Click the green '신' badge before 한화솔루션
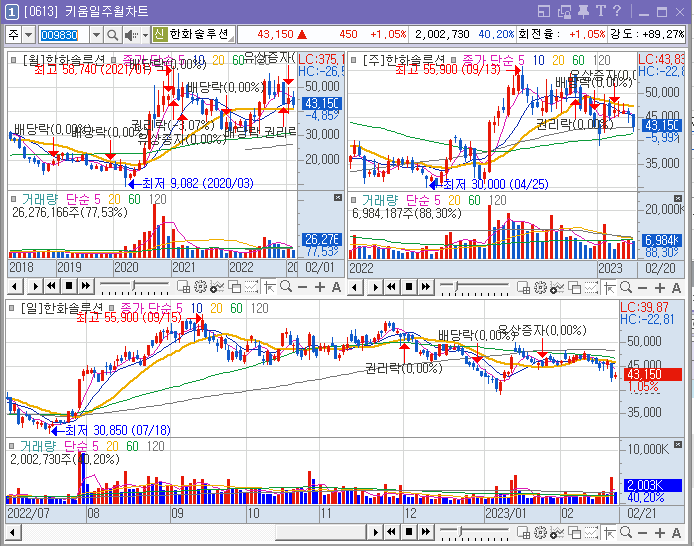The height and width of the screenshot is (546, 694). click(159, 34)
